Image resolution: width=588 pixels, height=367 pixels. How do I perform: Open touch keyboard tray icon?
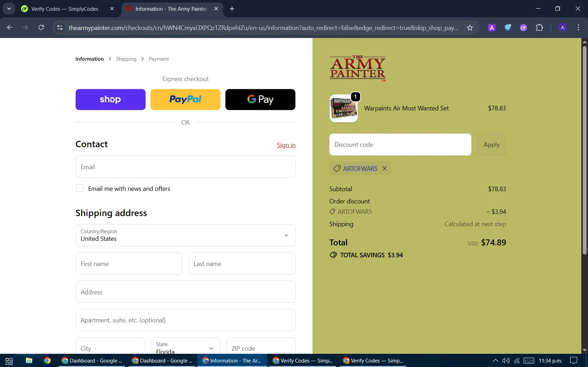tap(529, 361)
